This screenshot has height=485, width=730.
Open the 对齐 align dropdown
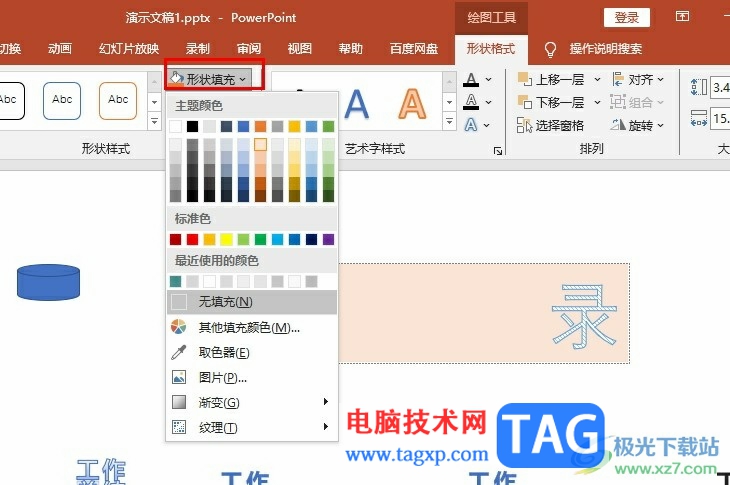[x=638, y=80]
